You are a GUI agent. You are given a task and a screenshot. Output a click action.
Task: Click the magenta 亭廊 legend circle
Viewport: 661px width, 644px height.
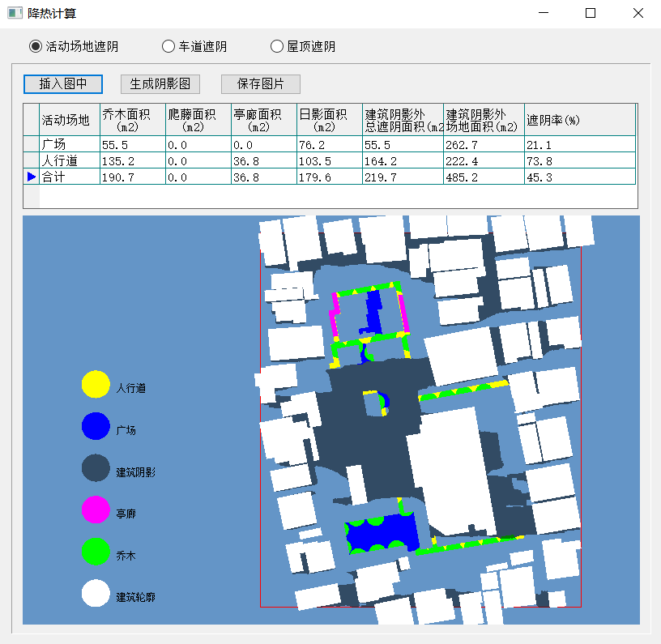pos(96,510)
